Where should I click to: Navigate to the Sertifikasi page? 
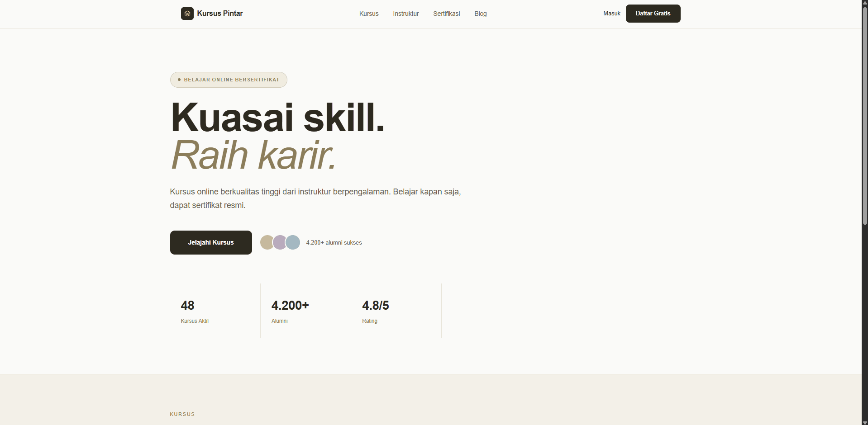[x=446, y=14]
